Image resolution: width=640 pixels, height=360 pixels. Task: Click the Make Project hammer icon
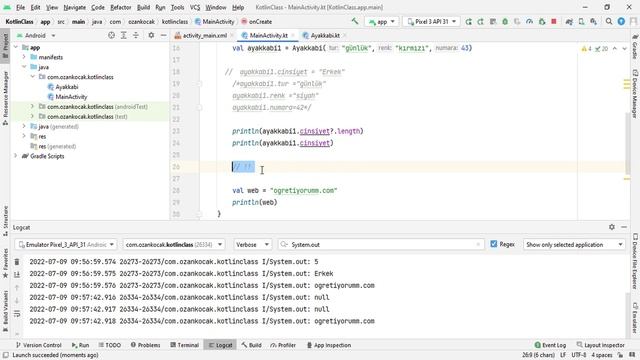point(355,21)
